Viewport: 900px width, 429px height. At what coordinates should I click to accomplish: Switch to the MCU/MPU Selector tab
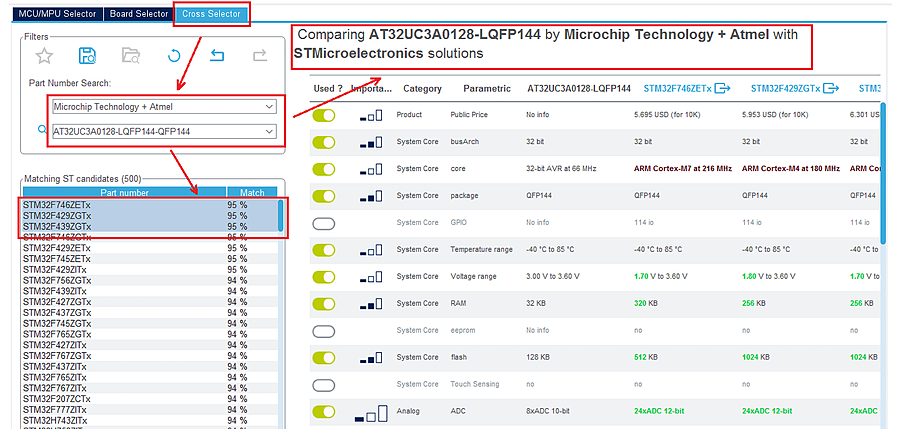click(x=52, y=14)
